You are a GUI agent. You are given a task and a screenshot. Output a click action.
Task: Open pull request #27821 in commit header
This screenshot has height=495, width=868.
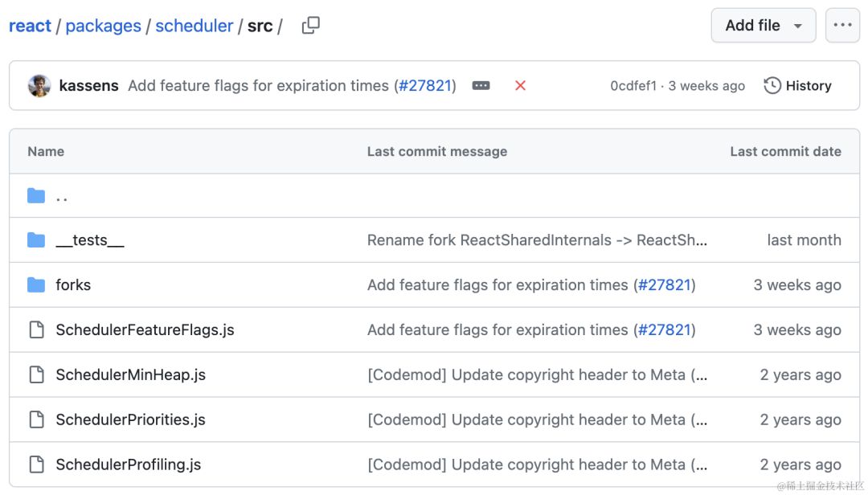coord(424,86)
